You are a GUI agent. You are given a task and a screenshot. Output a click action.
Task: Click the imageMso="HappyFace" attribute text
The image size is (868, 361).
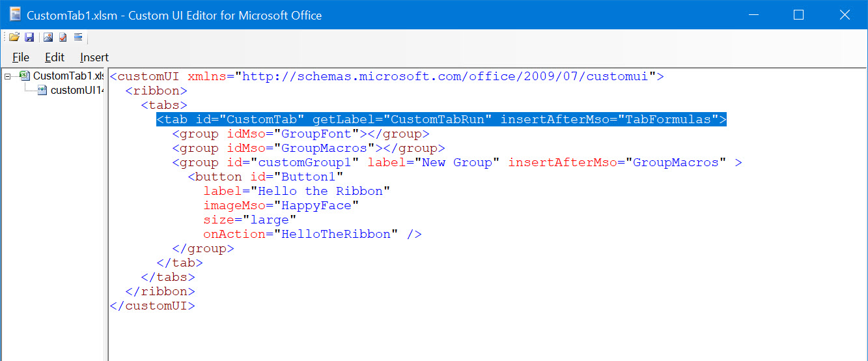tap(281, 205)
